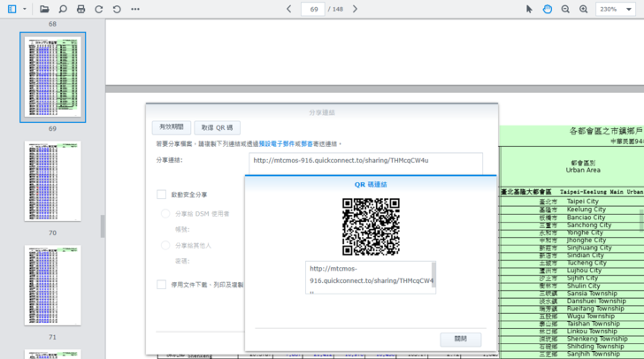Select the hand pan tool
This screenshot has width=644, height=359.
(x=548, y=9)
